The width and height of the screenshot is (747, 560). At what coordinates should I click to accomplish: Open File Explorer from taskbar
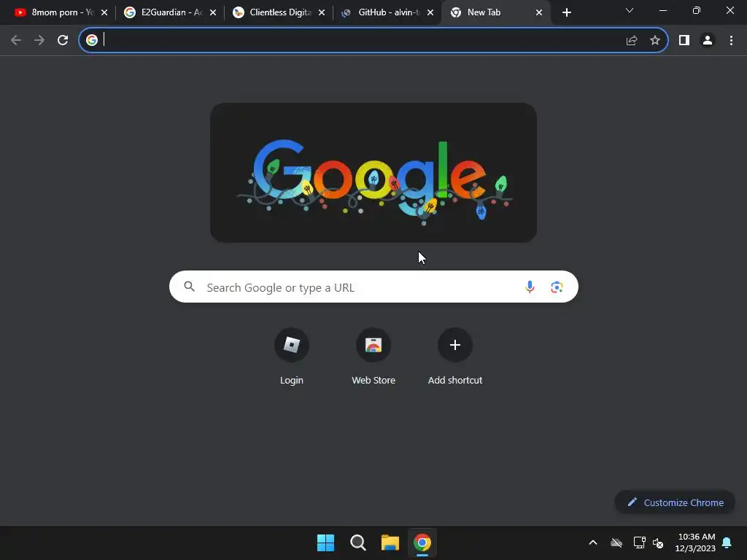390,542
